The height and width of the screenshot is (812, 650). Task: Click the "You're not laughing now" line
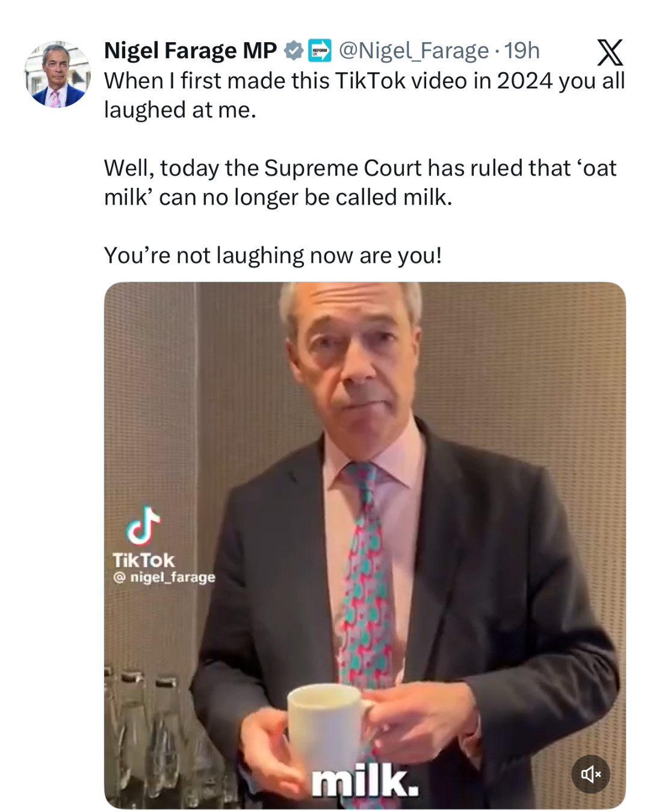[x=273, y=256]
